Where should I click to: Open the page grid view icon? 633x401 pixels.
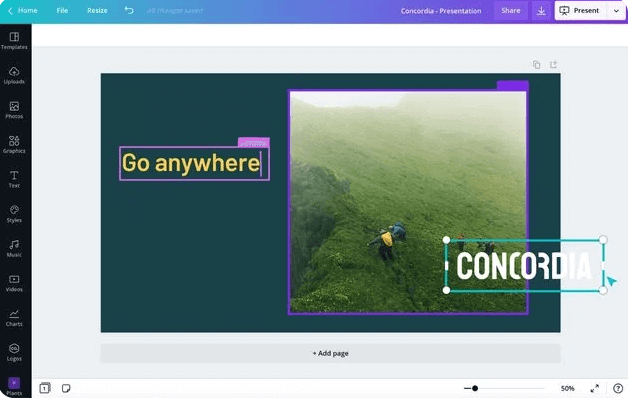pyautogui.click(x=45, y=388)
